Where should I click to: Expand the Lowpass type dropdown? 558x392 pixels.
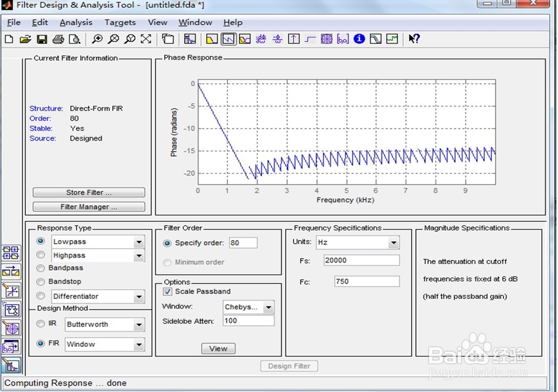click(x=139, y=242)
